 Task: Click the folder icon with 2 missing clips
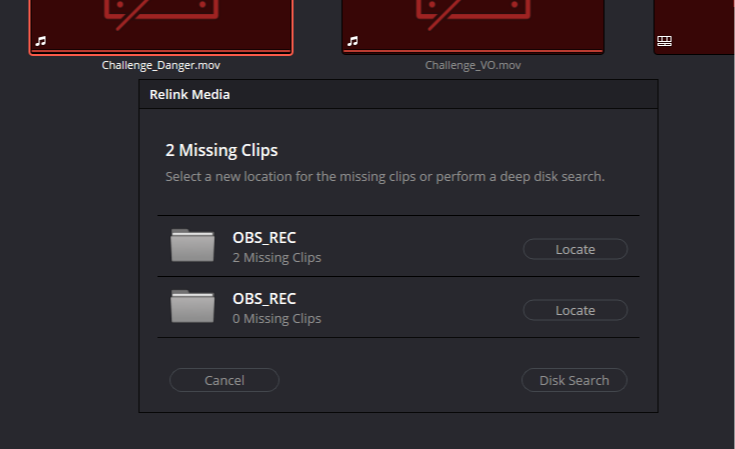pyautogui.click(x=193, y=246)
